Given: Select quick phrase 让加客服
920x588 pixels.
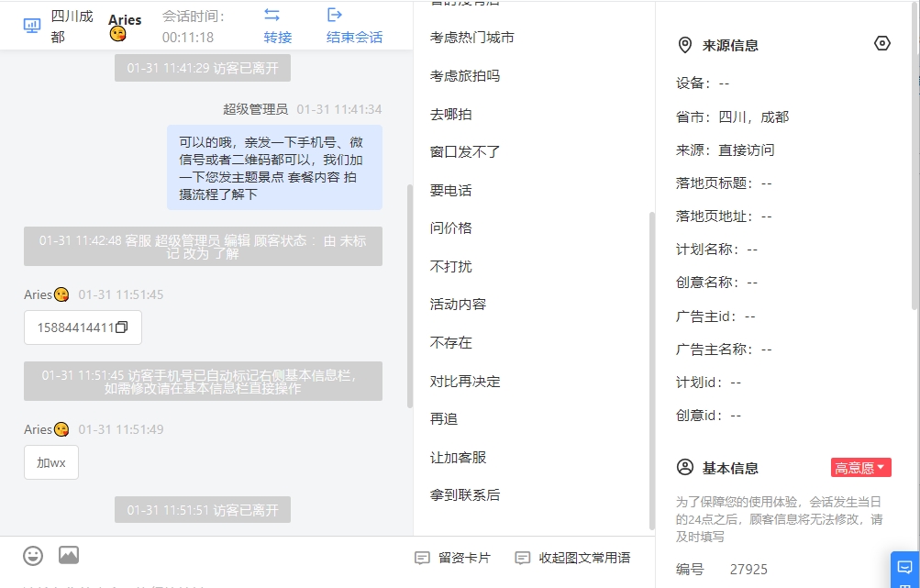Looking at the screenshot, I should [x=458, y=457].
